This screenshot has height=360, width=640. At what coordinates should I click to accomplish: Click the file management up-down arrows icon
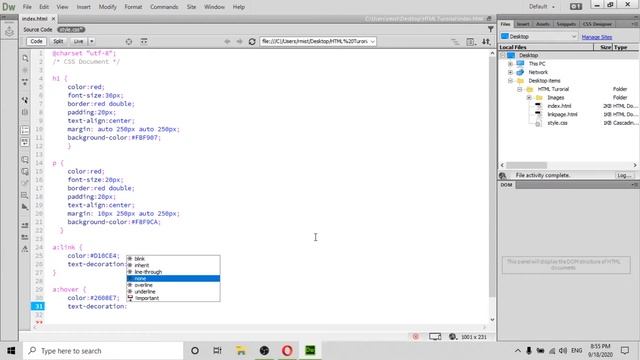486,41
